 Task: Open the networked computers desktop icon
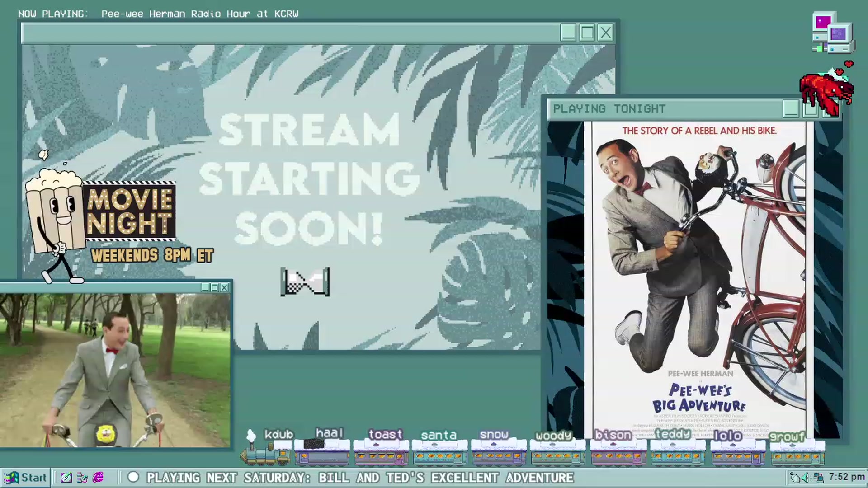[x=833, y=33]
